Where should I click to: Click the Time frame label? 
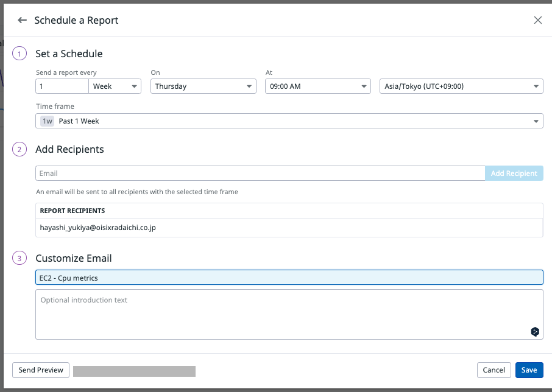pyautogui.click(x=55, y=106)
